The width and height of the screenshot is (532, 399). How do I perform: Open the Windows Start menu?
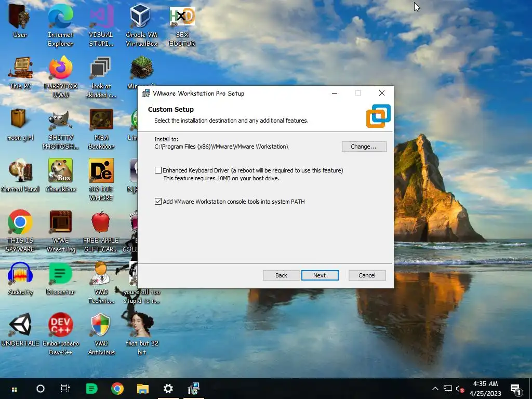point(14,389)
